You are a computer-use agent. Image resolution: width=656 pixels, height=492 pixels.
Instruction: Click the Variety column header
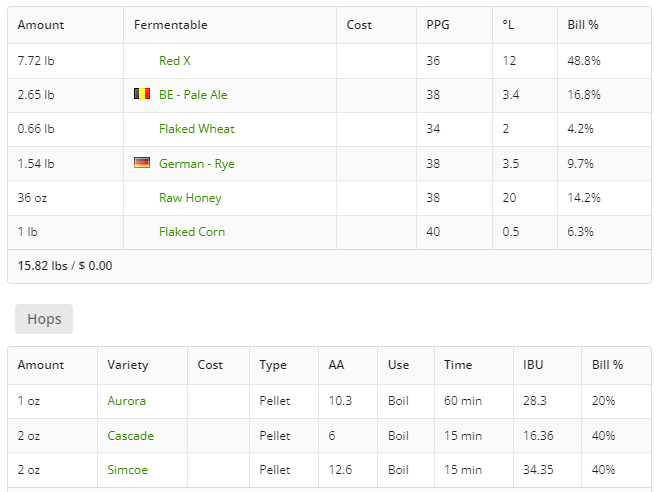tap(128, 365)
